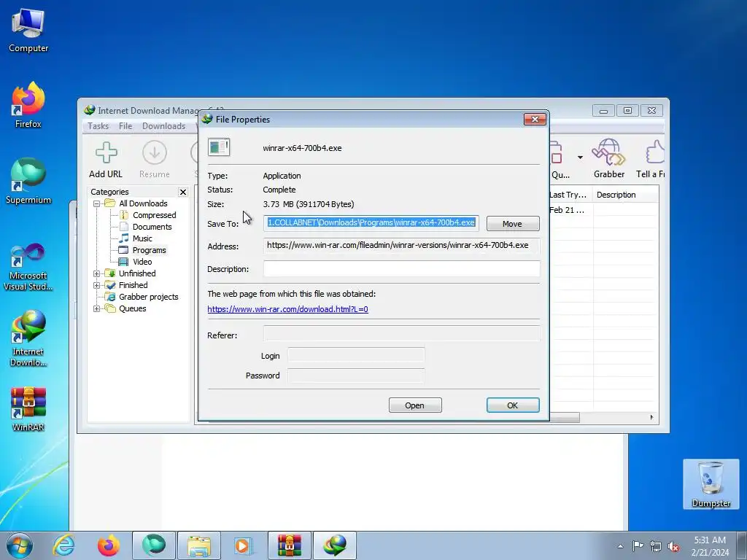Click the muted volume tray icon

click(673, 546)
